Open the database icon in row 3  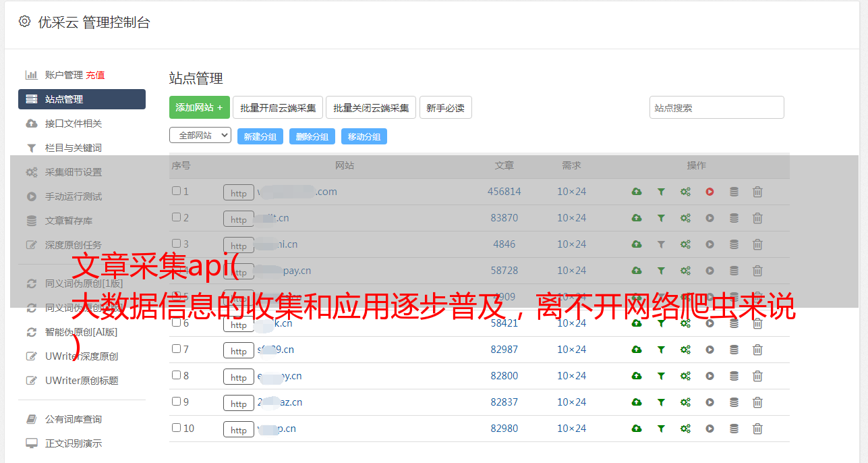(734, 244)
